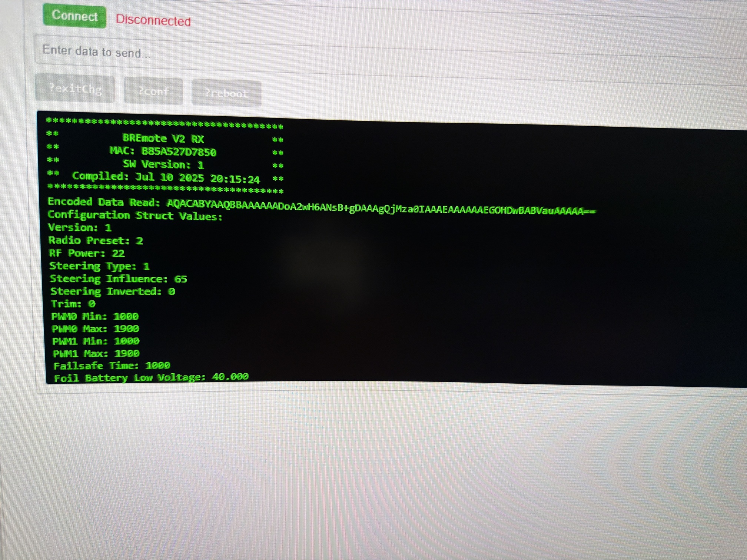Click the Failsafe Time: 1000 line
The height and width of the screenshot is (560, 747).
112,366
